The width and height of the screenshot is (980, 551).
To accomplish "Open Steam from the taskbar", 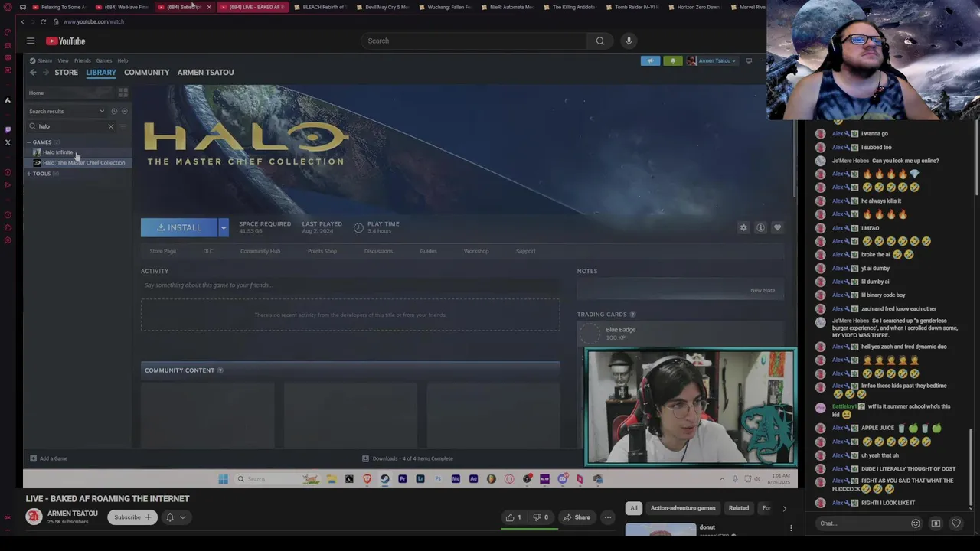I will [384, 479].
